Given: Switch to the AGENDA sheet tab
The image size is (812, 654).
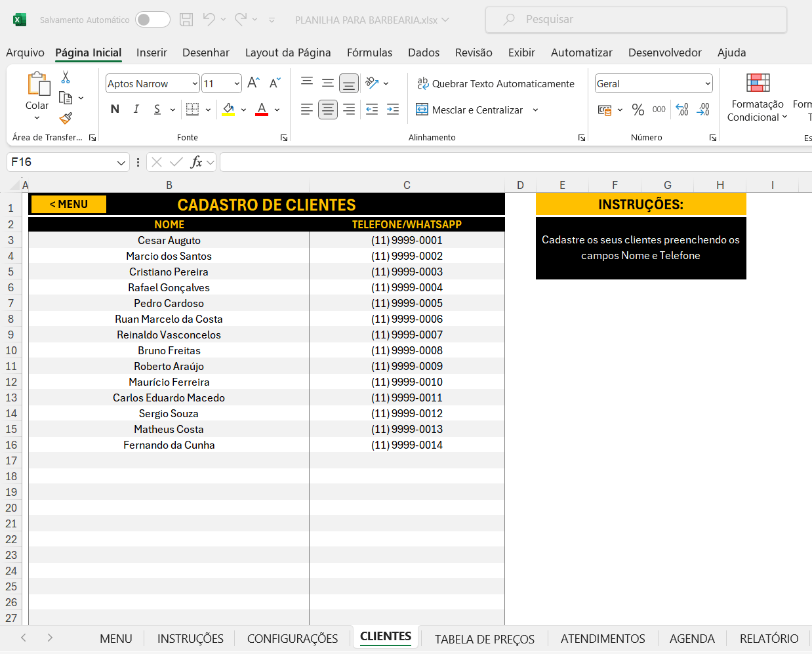Looking at the screenshot, I should (692, 638).
